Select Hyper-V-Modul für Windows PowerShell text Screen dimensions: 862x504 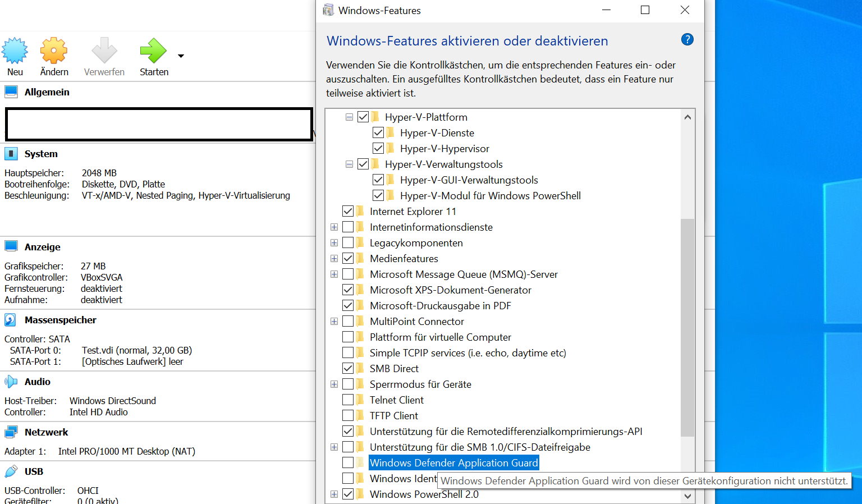click(490, 195)
